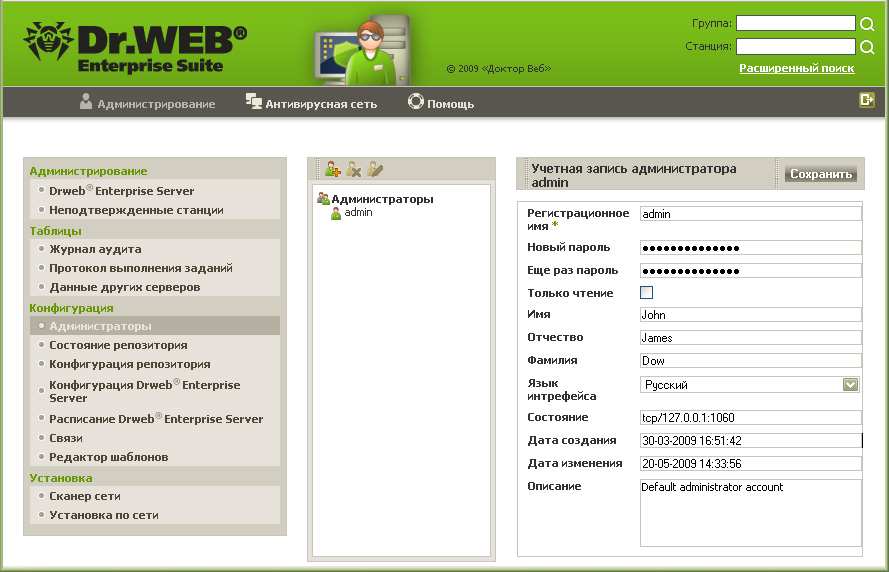Click the Имя field containing John

pyautogui.click(x=751, y=315)
